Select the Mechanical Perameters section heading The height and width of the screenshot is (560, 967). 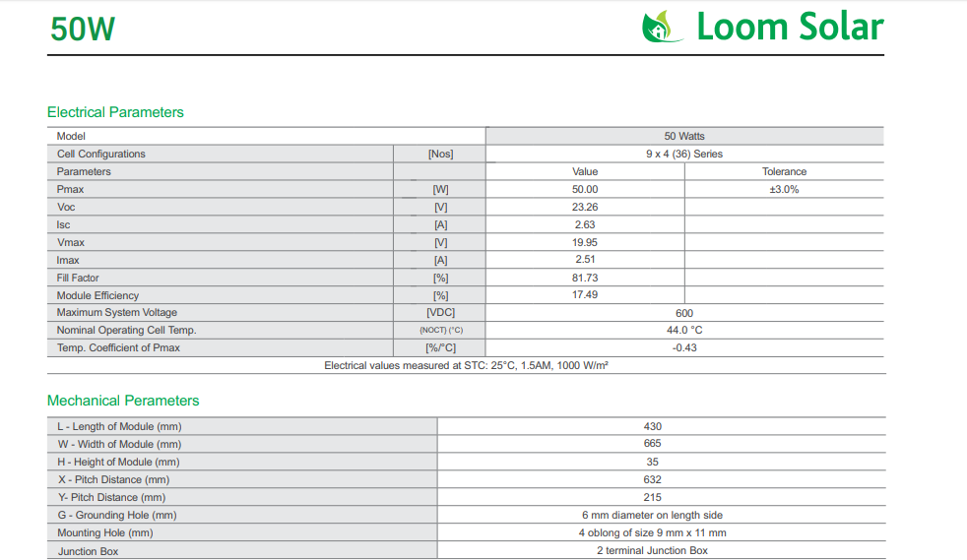123,401
